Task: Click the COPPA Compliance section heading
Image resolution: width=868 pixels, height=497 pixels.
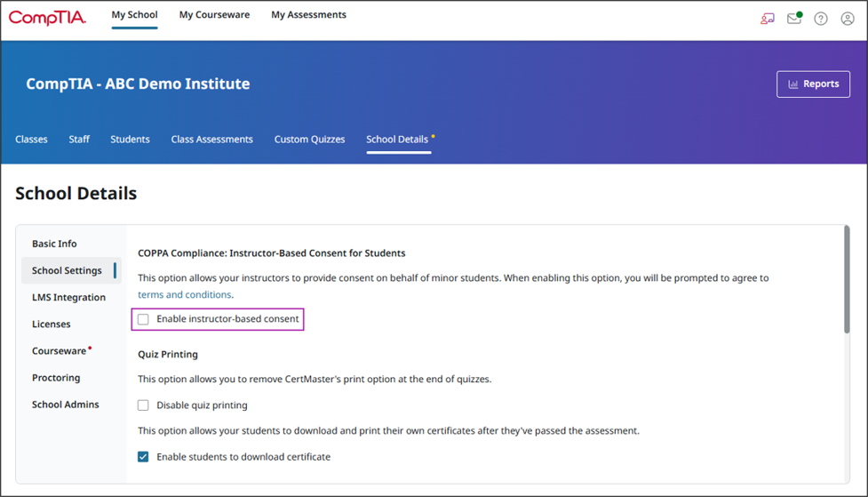Action: click(271, 253)
